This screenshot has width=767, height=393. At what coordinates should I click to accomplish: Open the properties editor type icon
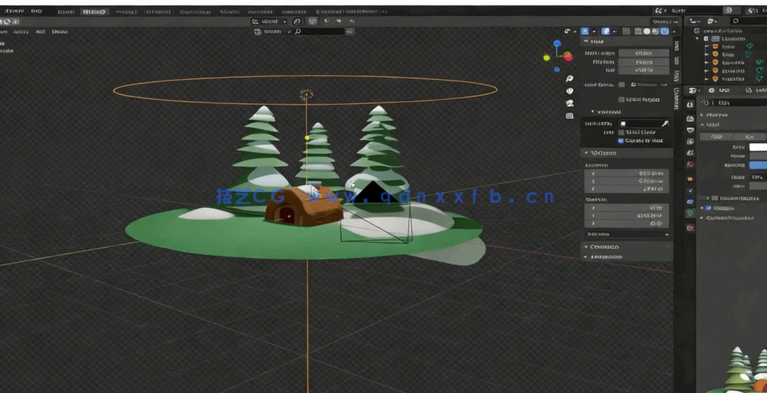click(x=693, y=91)
